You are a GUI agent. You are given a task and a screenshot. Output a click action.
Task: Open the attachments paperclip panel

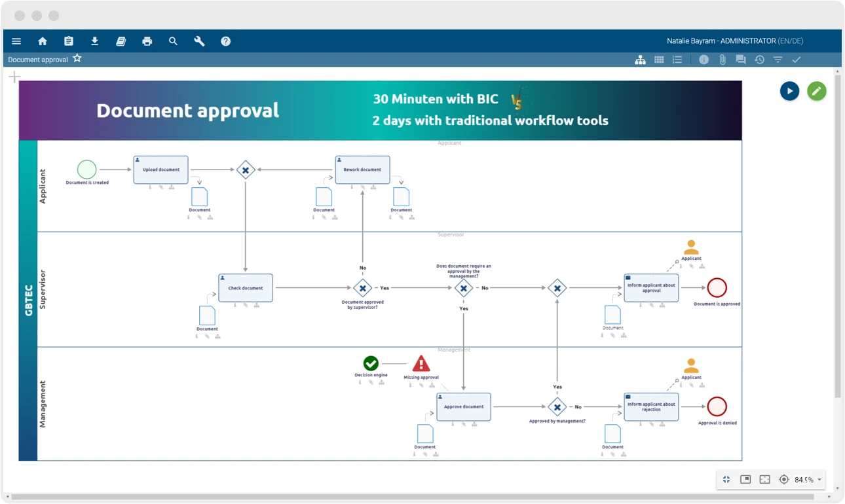tap(723, 60)
